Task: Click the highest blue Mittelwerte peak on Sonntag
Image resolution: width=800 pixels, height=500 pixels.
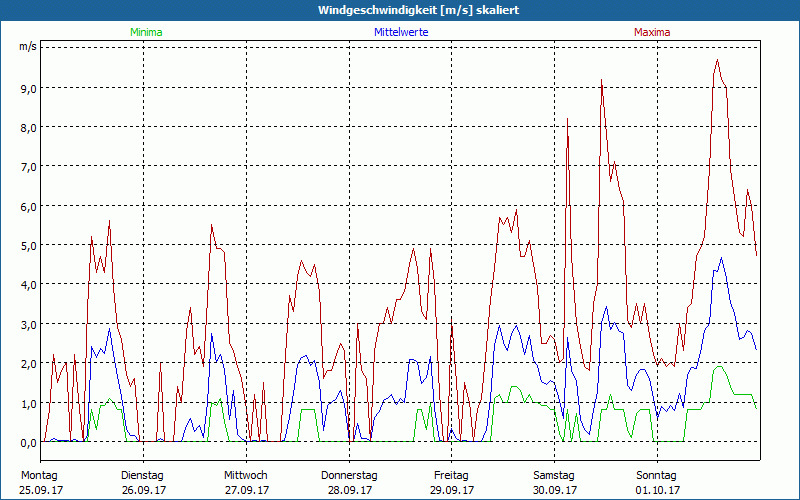Action: pyautogui.click(x=721, y=258)
